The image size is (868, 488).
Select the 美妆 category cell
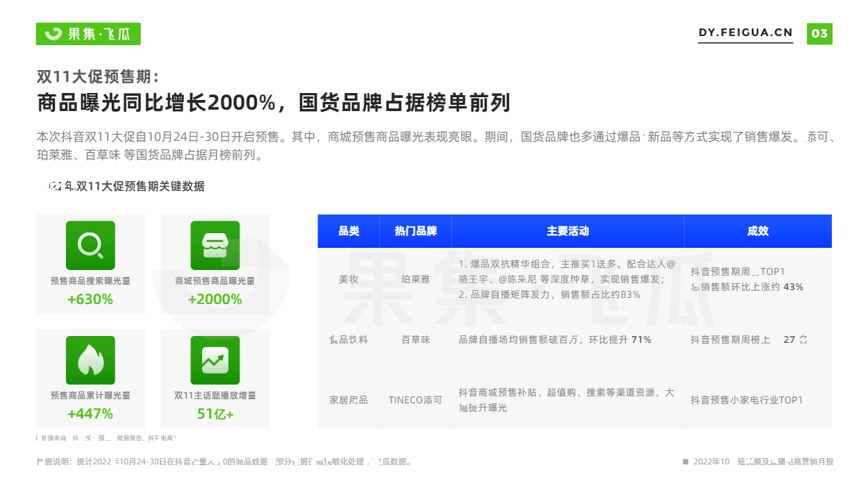coord(349,279)
